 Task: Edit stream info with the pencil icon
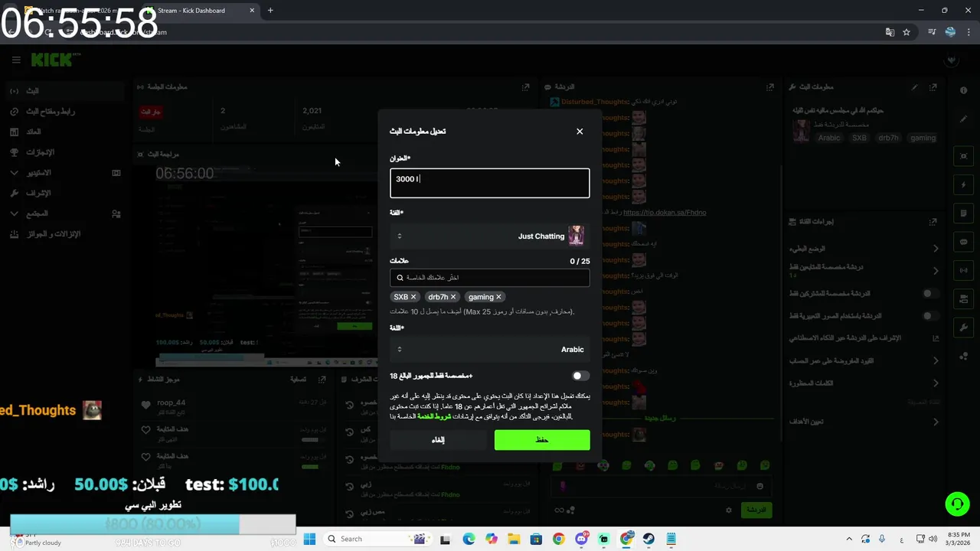914,87
